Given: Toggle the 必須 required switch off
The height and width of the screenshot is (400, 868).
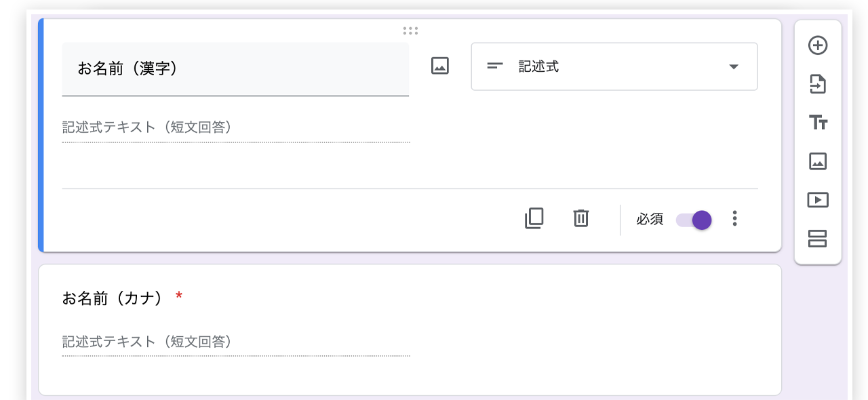Looking at the screenshot, I should pyautogui.click(x=694, y=220).
